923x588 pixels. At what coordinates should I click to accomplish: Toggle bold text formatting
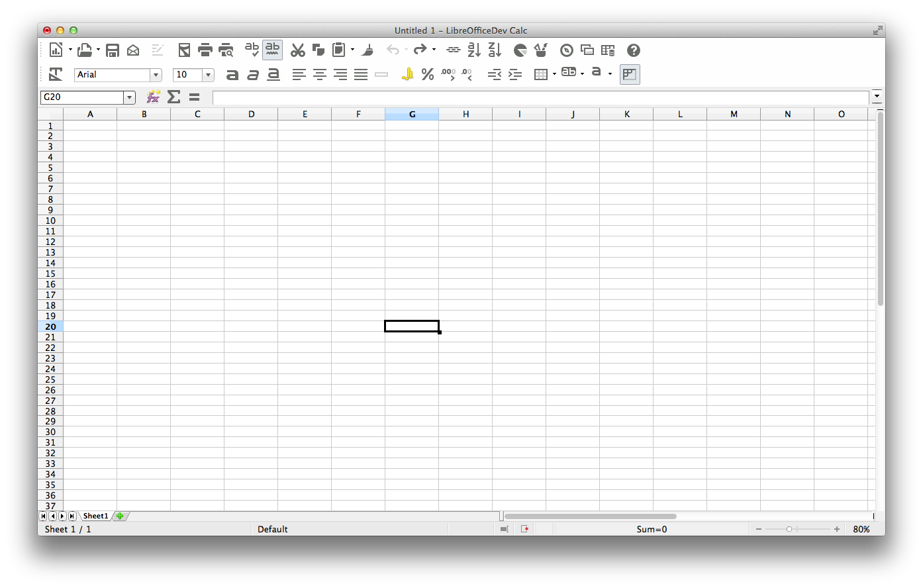point(232,75)
